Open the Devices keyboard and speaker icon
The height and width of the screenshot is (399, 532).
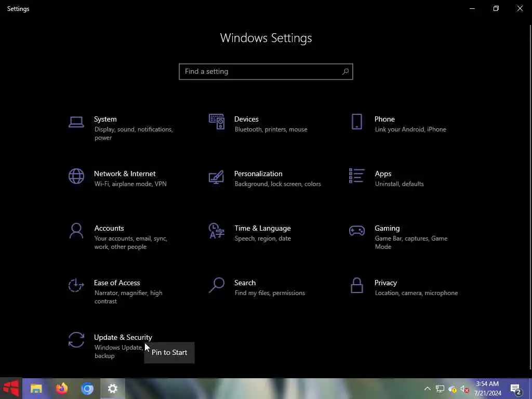point(217,122)
